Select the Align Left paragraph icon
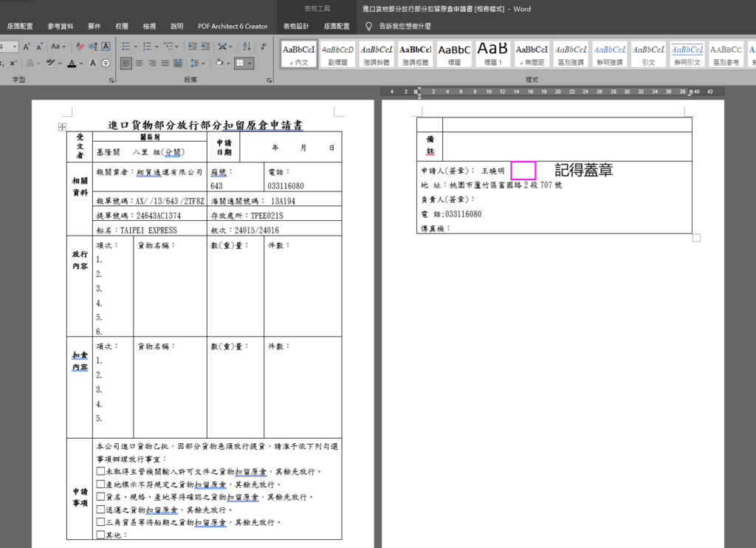756x548 pixels. pyautogui.click(x=126, y=64)
